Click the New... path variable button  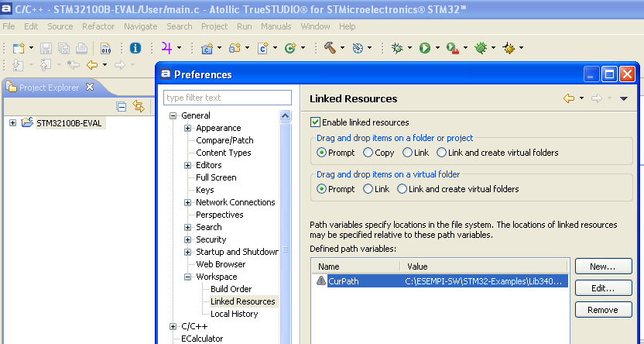(603, 267)
